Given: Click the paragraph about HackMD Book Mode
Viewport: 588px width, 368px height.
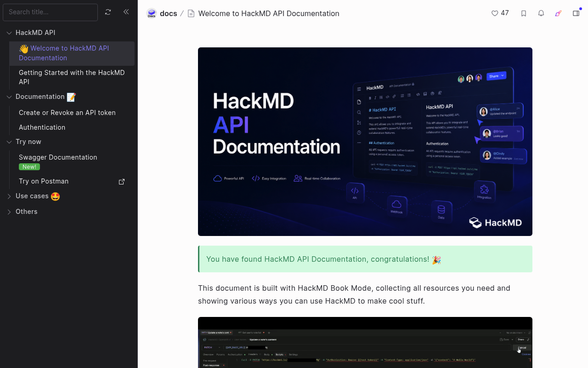Looking at the screenshot, I should pos(354,294).
